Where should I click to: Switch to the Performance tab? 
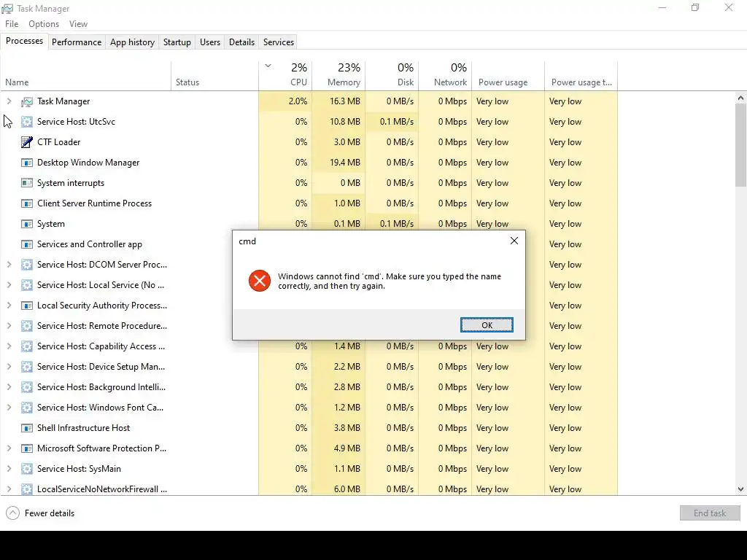(77, 42)
